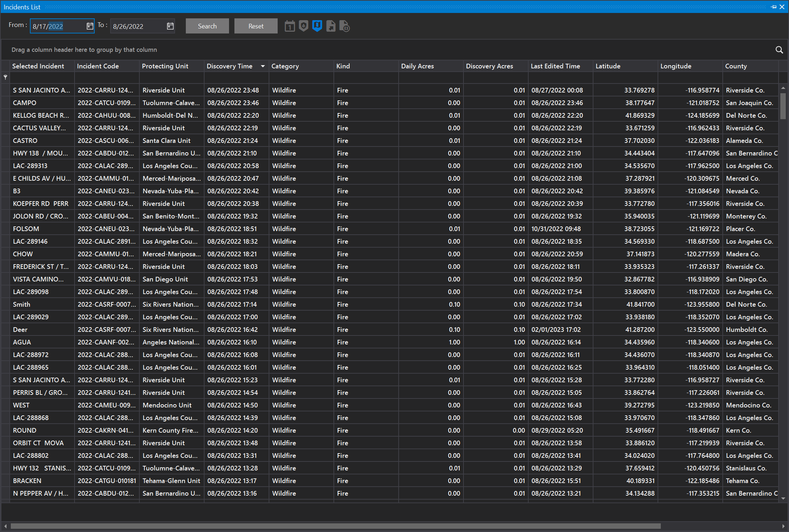
Task: Click the grid search magnifier icon
Action: tap(779, 50)
